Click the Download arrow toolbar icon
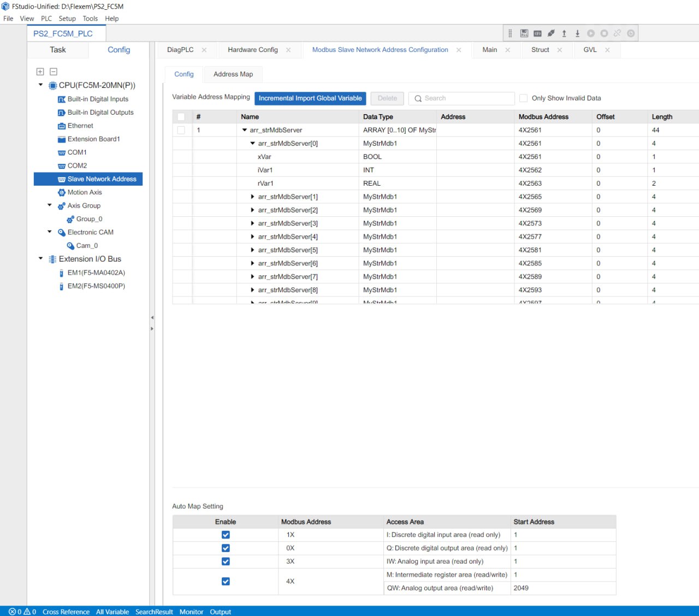699x616 pixels. point(577,33)
